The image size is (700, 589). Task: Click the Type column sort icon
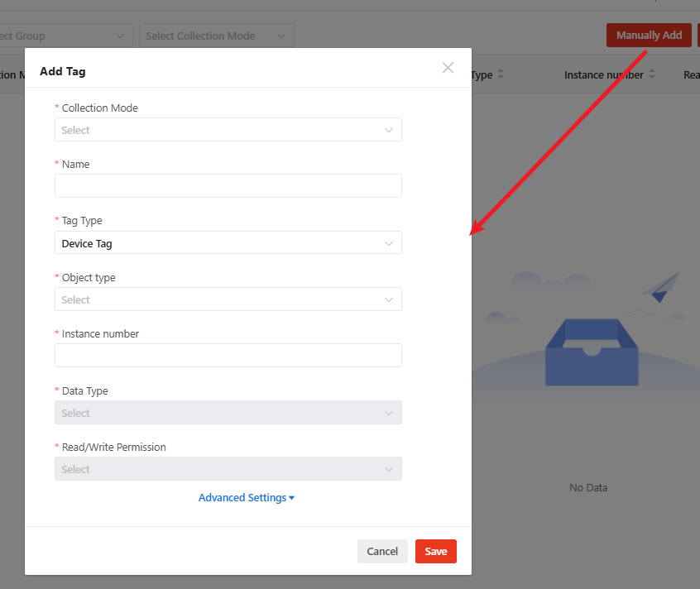pos(500,74)
